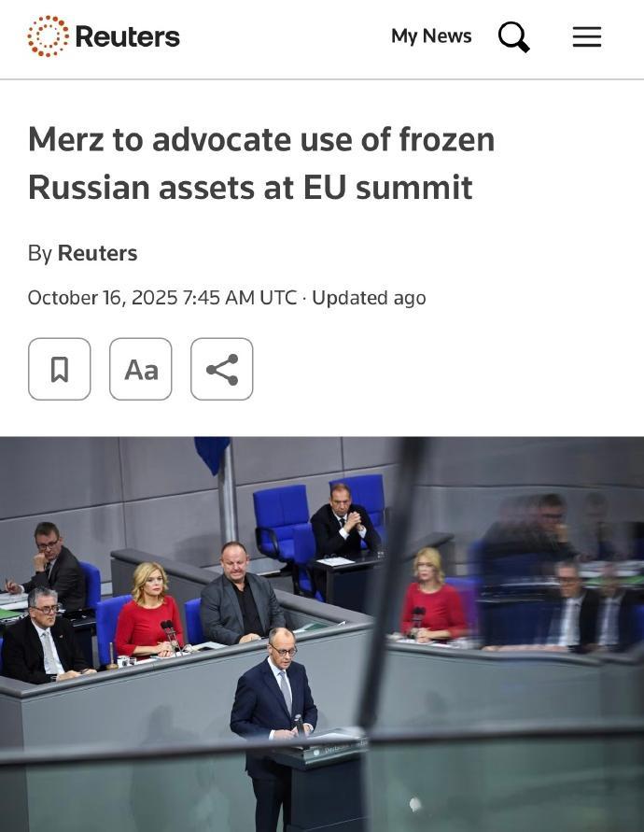Open the article photo of the Bundestag

click(x=322, y=634)
